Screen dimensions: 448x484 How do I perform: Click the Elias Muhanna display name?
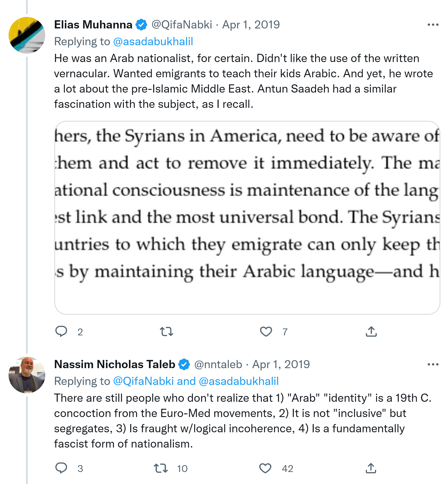(93, 25)
